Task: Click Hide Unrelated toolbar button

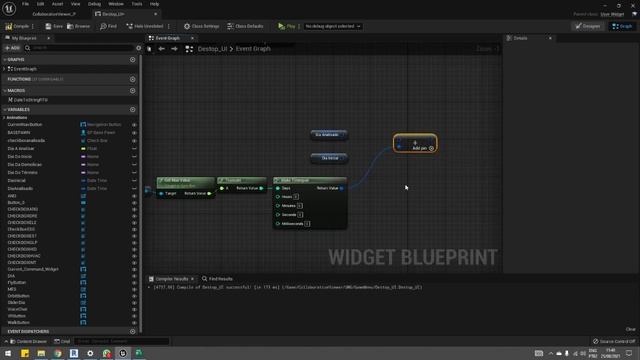Action: [144, 26]
